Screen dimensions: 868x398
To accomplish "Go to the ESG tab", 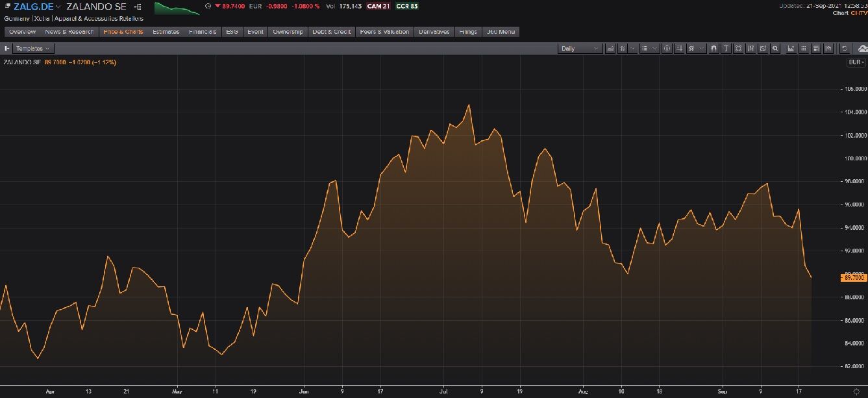I will click(232, 32).
